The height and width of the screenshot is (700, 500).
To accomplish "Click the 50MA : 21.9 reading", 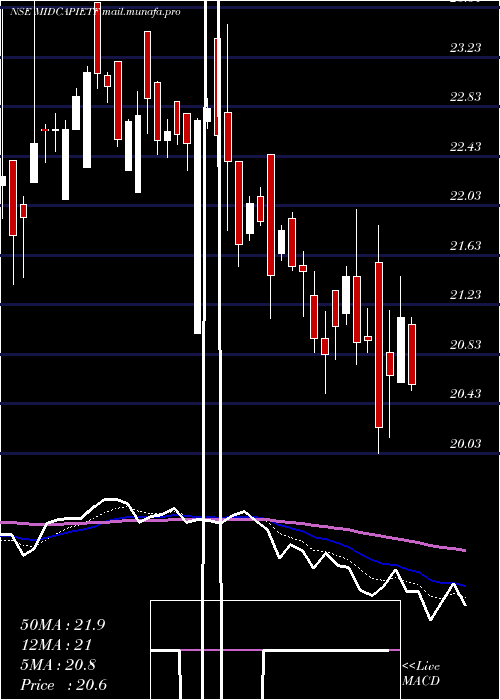I will coord(62,625).
